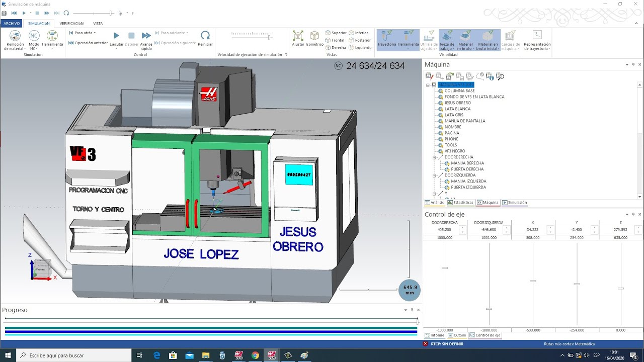Switch to the VERIFICACIÓN ribbon tab

pyautogui.click(x=71, y=23)
